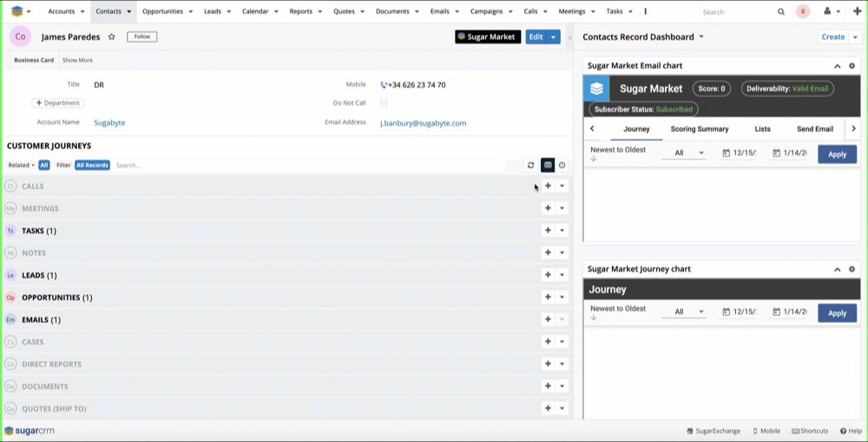This screenshot has height=442, width=868.
Task: Create a task with Tasks plus icon
Action: click(548, 230)
